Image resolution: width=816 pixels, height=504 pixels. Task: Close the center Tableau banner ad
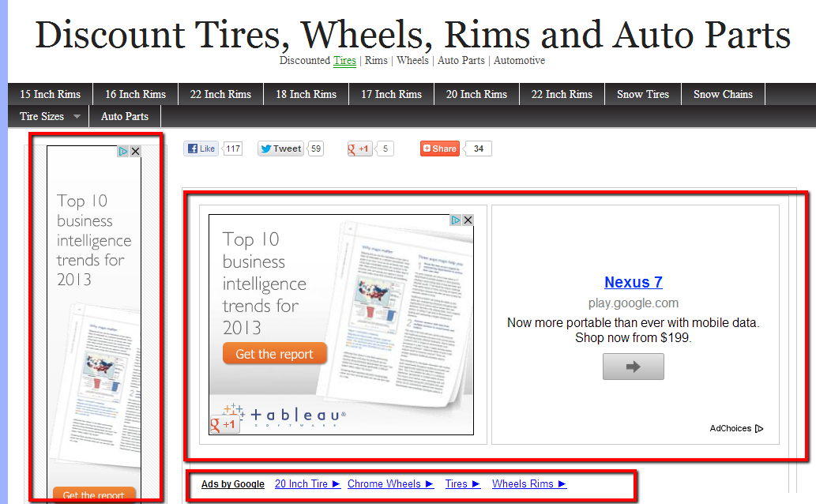coord(468,220)
